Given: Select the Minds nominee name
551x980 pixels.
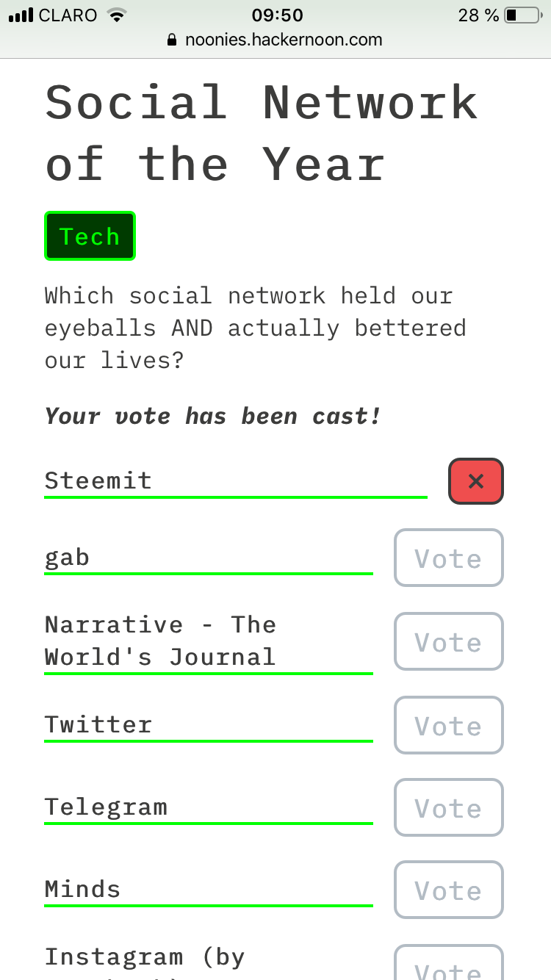Looking at the screenshot, I should pyautogui.click(x=82, y=889).
